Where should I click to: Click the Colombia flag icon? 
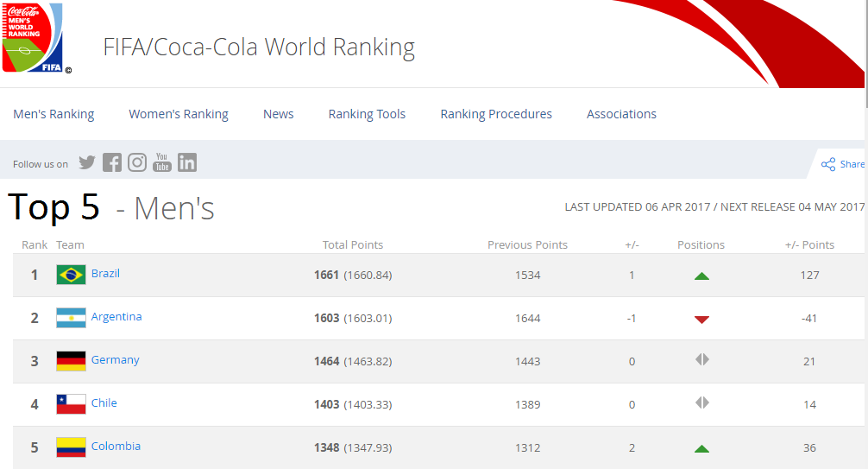coord(71,447)
